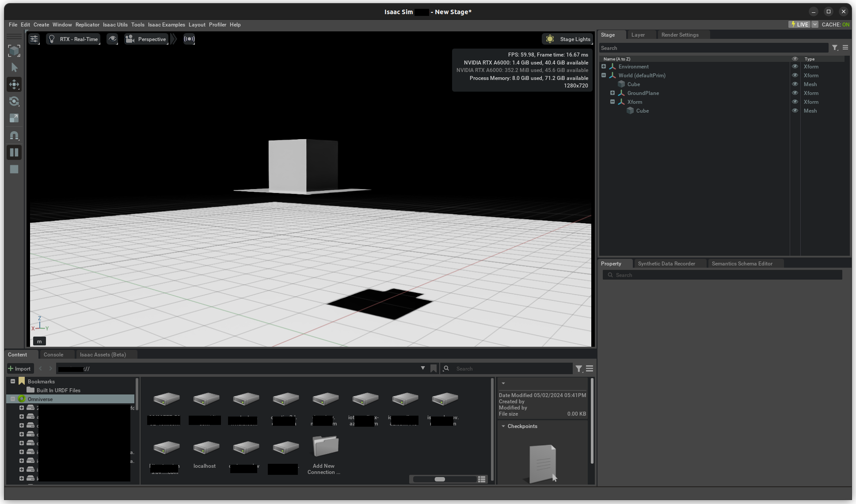This screenshot has width=856, height=504.
Task: Click the stop simulation button
Action: [x=14, y=169]
